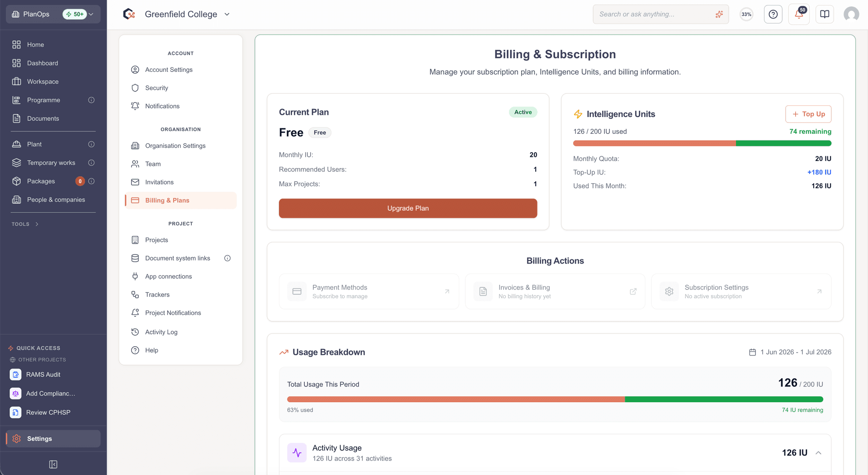Click info icon beside Document system links

(x=227, y=258)
